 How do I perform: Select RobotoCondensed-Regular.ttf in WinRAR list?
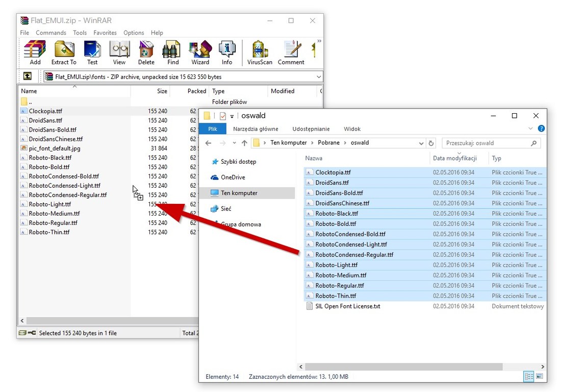[x=68, y=195]
